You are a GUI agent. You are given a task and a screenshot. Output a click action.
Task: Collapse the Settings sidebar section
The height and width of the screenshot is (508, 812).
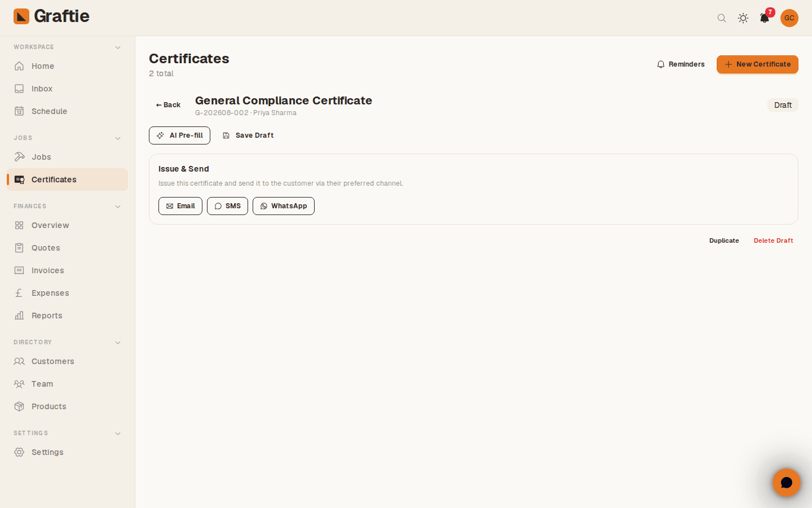pyautogui.click(x=118, y=433)
